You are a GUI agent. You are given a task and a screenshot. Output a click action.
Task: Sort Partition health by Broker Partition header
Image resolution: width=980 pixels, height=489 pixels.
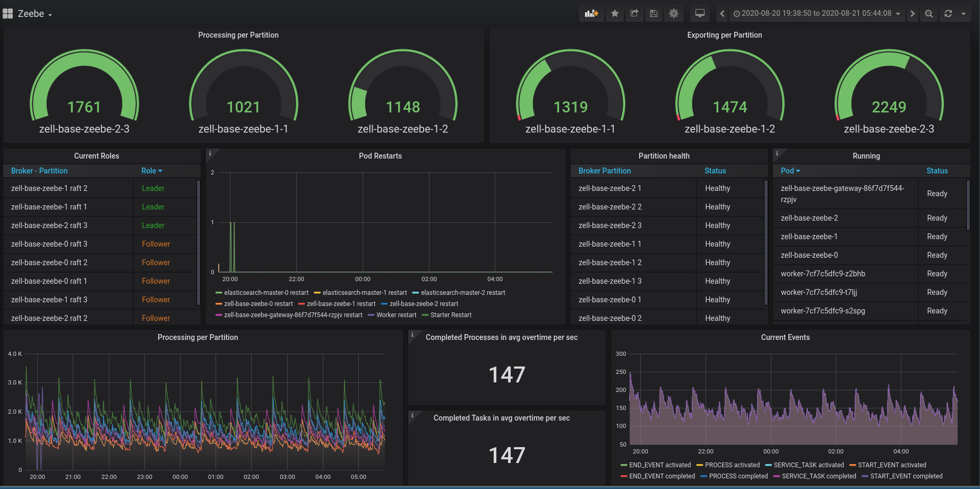coord(605,171)
